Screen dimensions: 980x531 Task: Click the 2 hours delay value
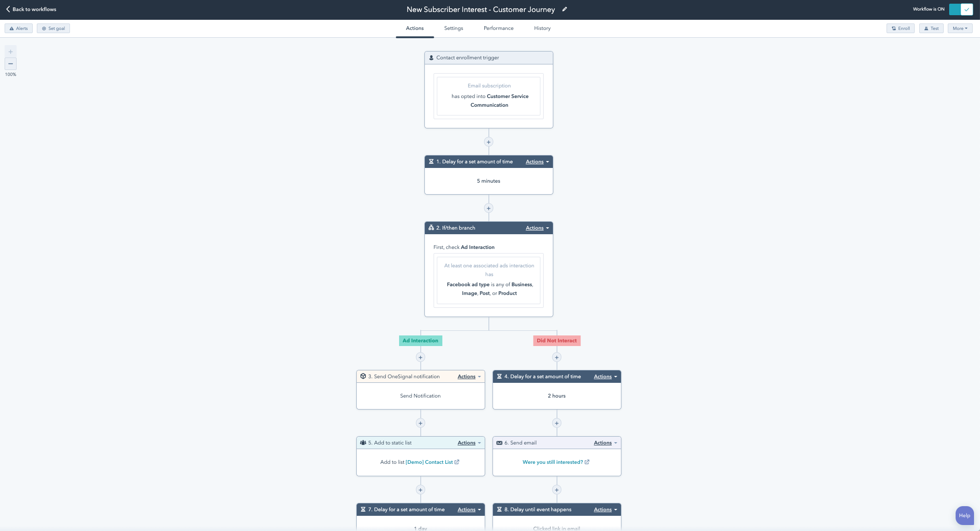(x=557, y=396)
